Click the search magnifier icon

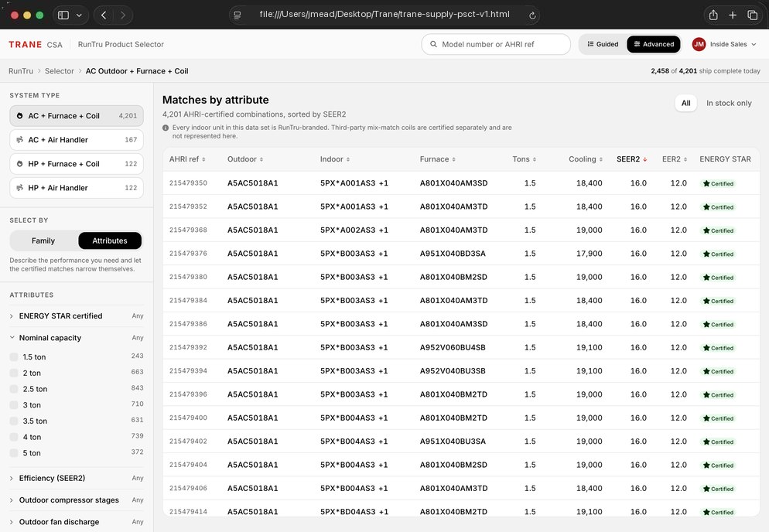433,44
